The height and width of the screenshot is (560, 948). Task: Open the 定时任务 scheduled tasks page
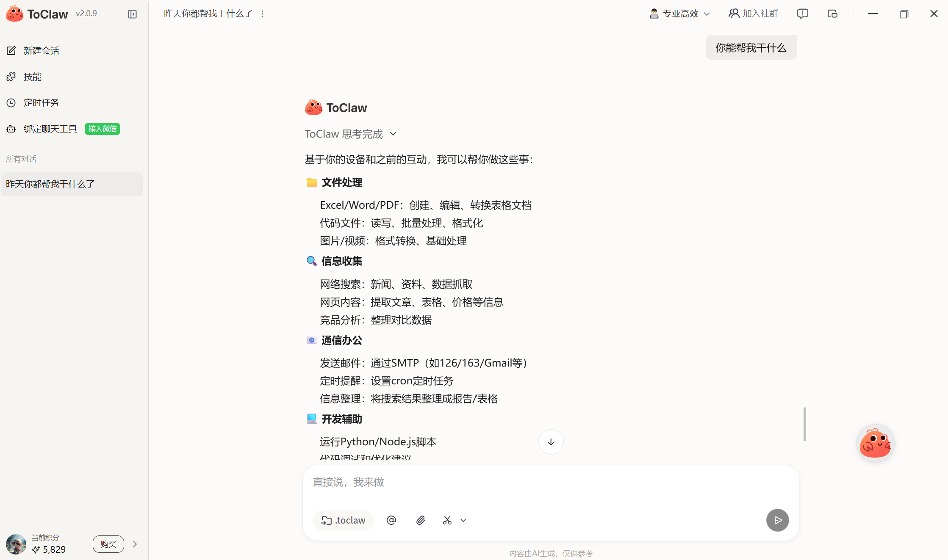click(41, 103)
